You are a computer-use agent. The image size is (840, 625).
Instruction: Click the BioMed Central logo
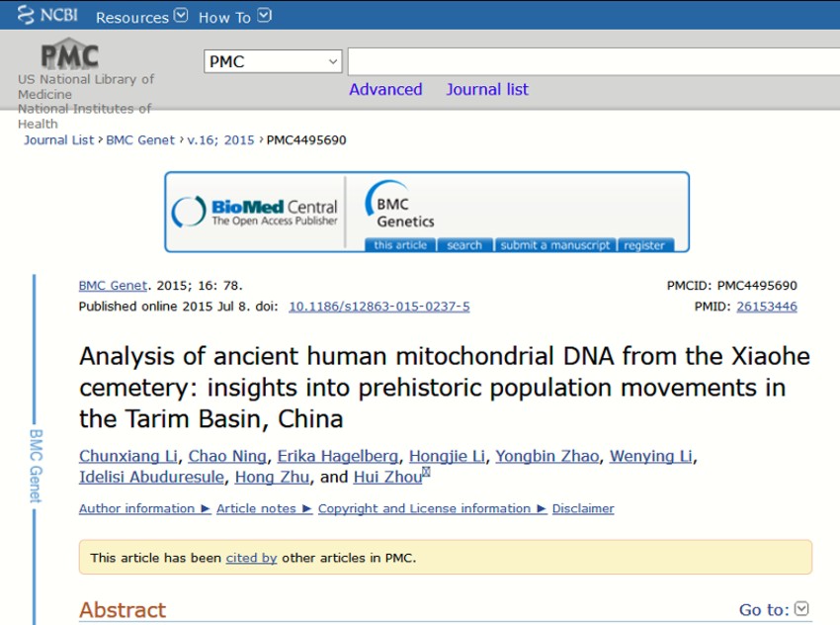[x=255, y=212]
